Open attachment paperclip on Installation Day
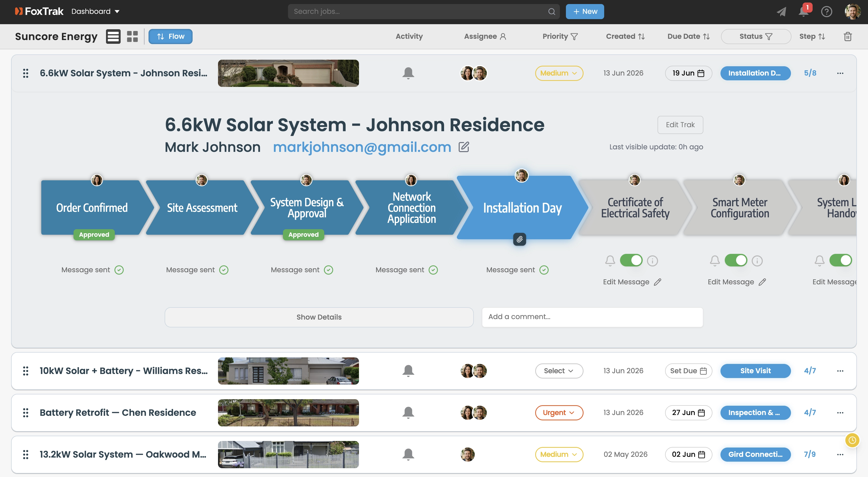 (520, 239)
